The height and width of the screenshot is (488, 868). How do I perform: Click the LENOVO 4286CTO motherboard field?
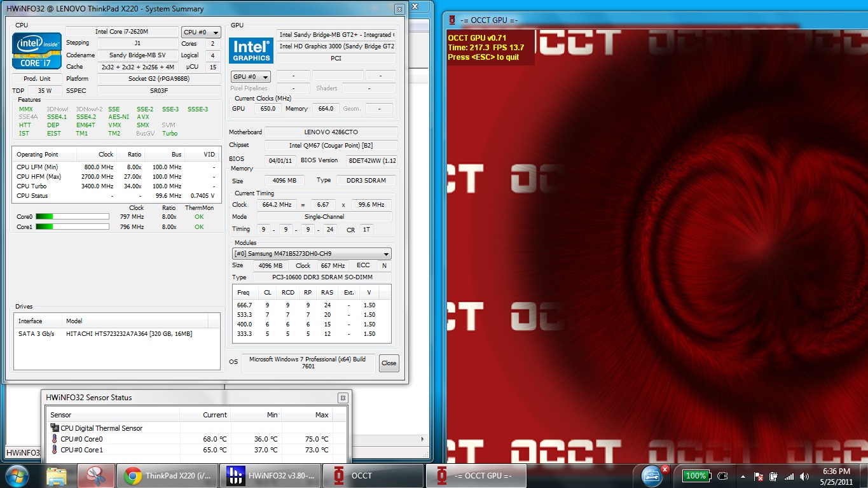pyautogui.click(x=331, y=132)
